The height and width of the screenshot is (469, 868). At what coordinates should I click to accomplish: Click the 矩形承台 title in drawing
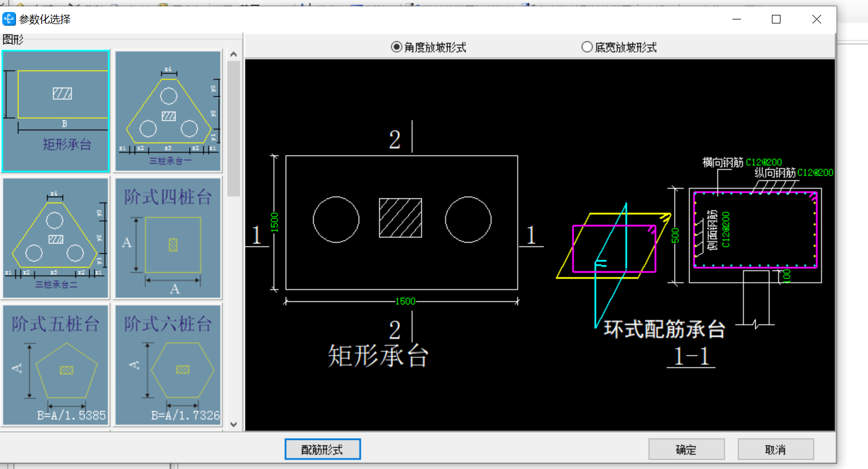[378, 356]
